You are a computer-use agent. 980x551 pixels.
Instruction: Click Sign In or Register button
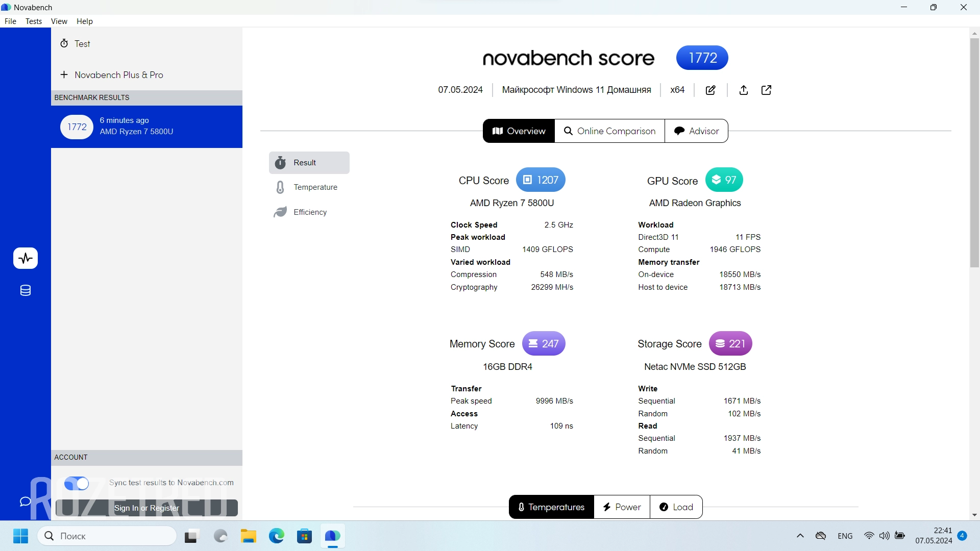pyautogui.click(x=146, y=508)
